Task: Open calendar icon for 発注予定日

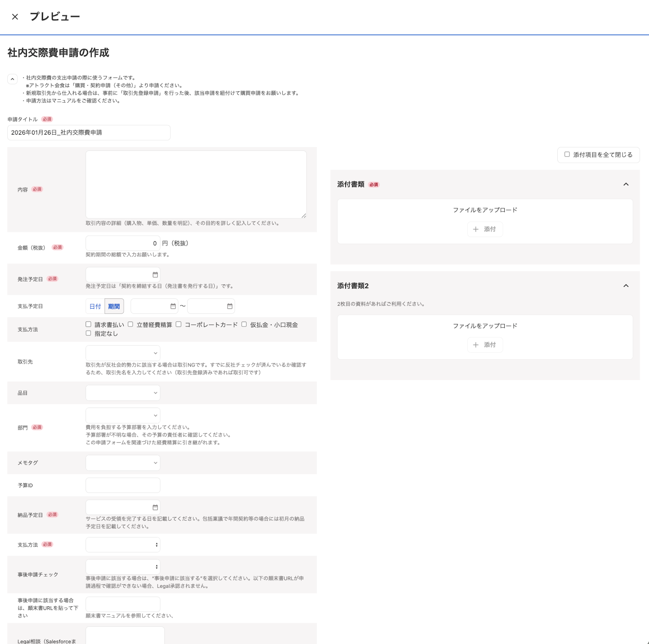Action: (155, 275)
